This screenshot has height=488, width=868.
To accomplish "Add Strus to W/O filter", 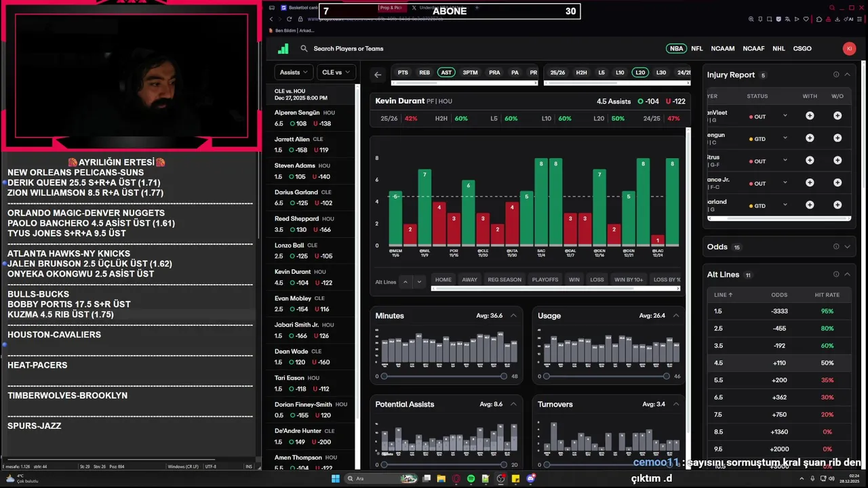I will click(837, 161).
